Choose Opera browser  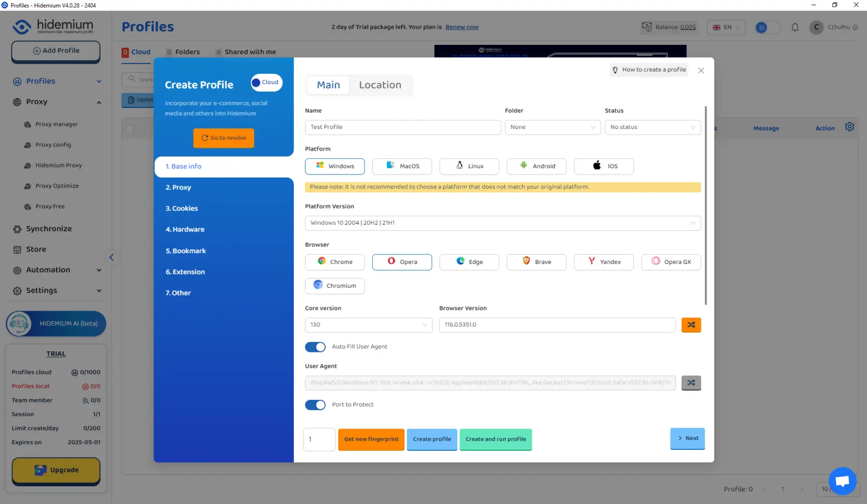(x=402, y=262)
